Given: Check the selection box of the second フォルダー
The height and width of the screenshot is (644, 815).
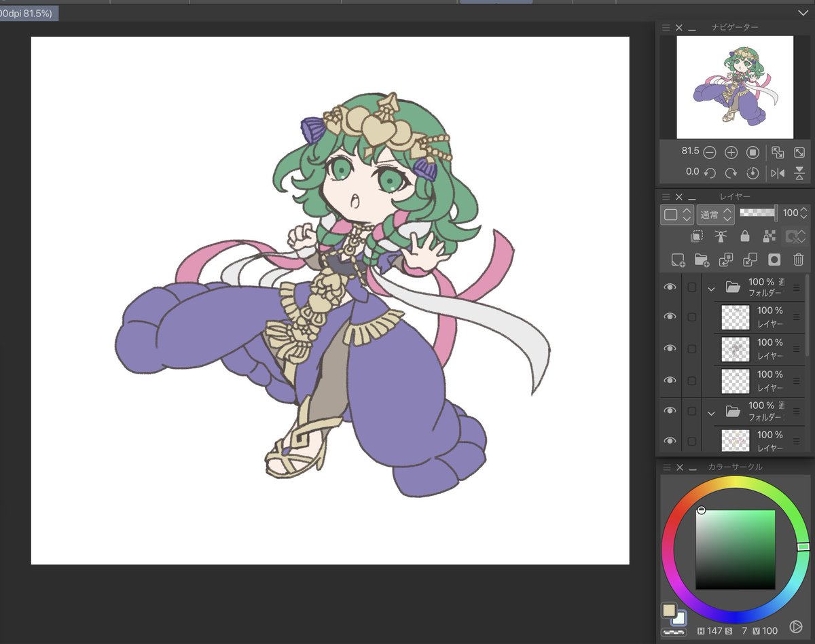Looking at the screenshot, I should [x=691, y=411].
